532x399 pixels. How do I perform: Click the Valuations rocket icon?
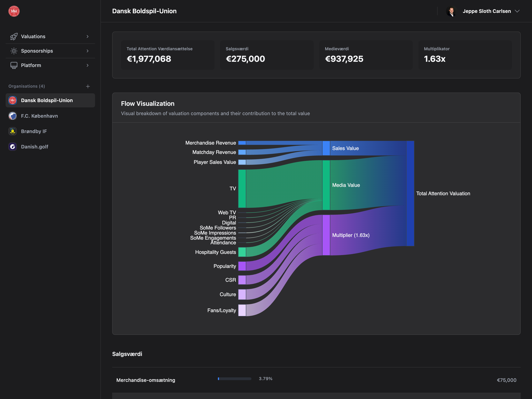tap(14, 37)
